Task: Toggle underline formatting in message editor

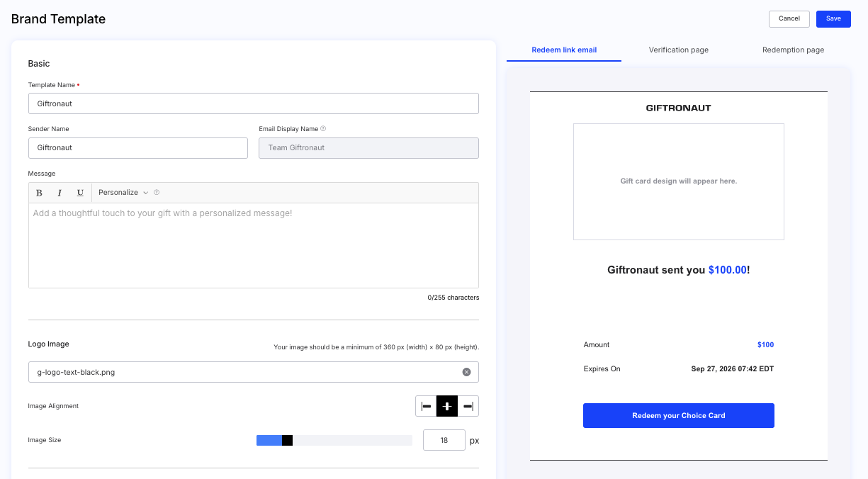Action: [80, 193]
